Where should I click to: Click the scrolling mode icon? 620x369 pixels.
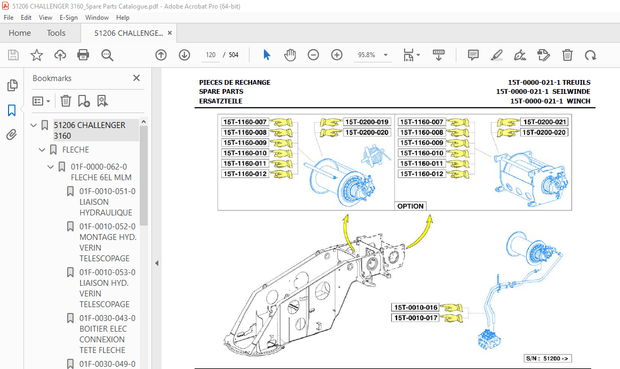click(x=439, y=55)
